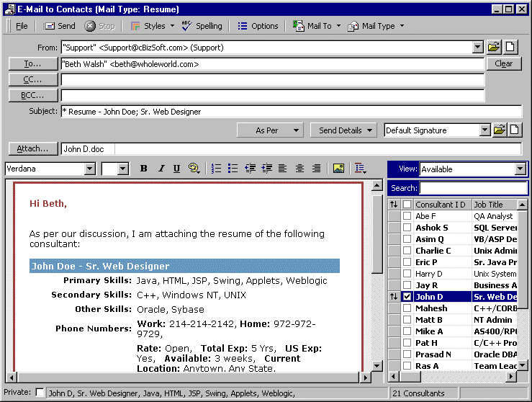The image size is (532, 402).
Task: Click the Mail To toolbar icon
Action: tap(299, 26)
